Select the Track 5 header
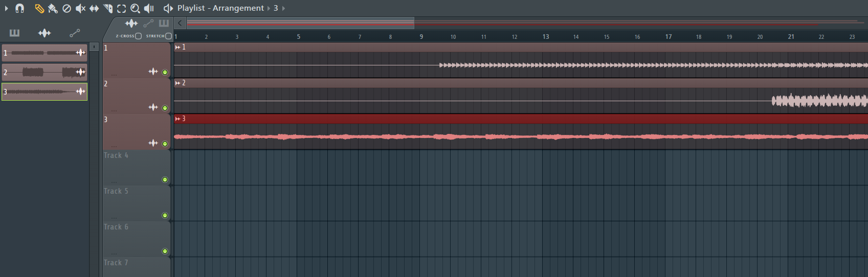 137,203
